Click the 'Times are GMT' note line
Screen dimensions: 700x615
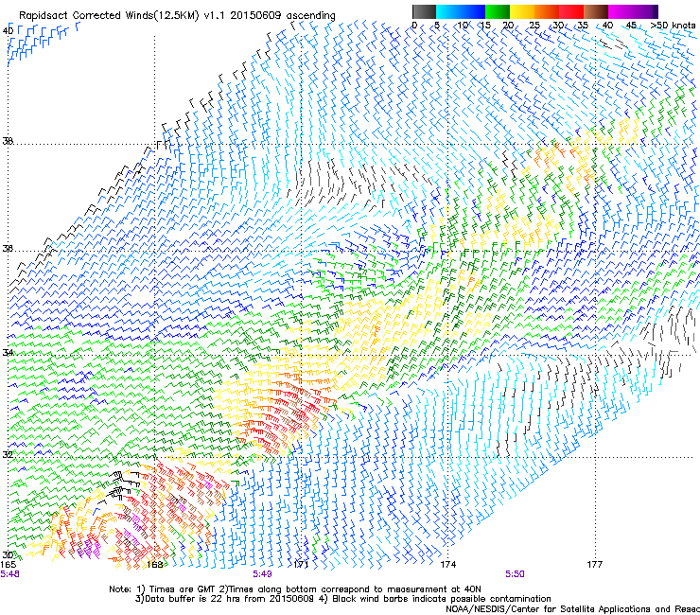[x=295, y=589]
